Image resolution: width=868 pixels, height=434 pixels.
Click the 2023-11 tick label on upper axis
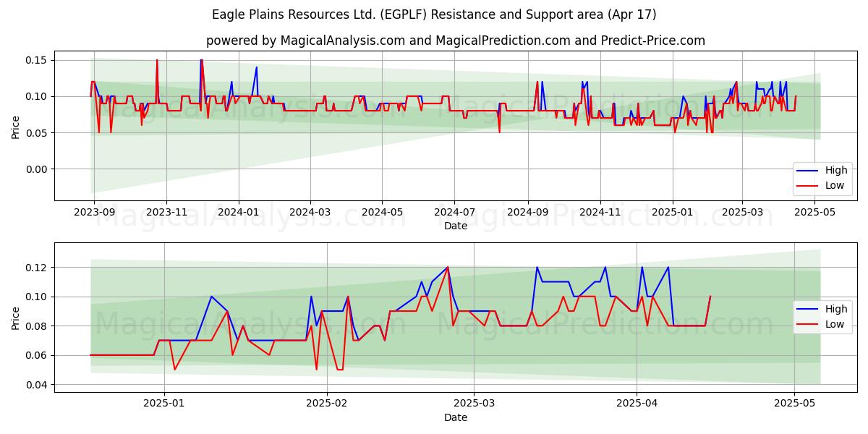[x=166, y=213]
